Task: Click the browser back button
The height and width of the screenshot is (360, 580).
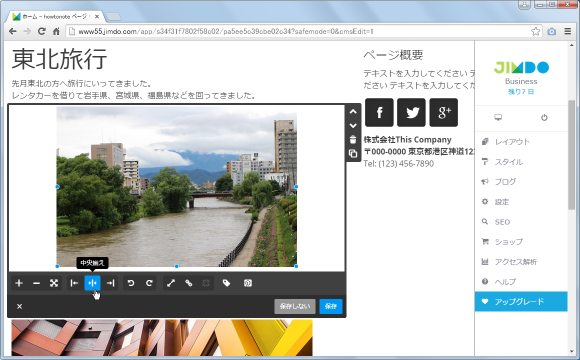Action: pyautogui.click(x=13, y=31)
